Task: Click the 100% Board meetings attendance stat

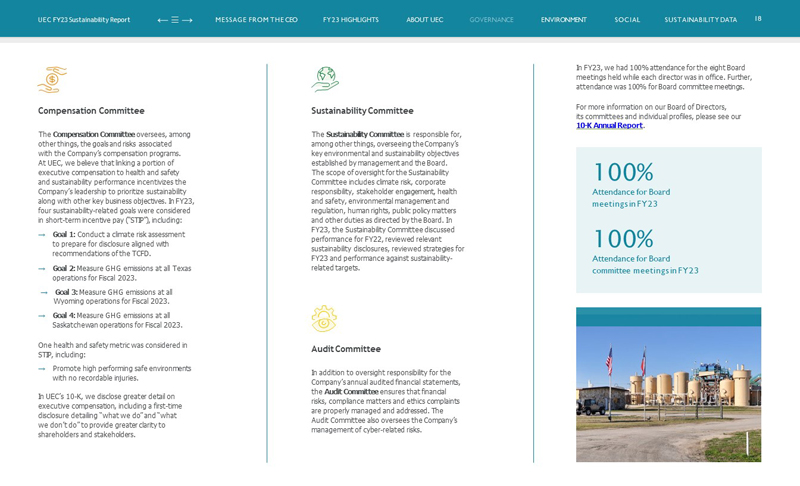Action: coord(624,173)
